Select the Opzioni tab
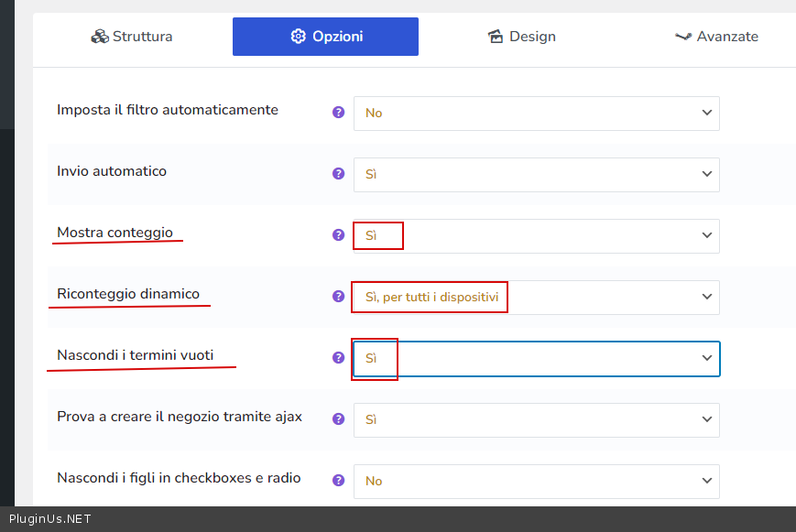This screenshot has width=796, height=532. pyautogui.click(x=325, y=37)
